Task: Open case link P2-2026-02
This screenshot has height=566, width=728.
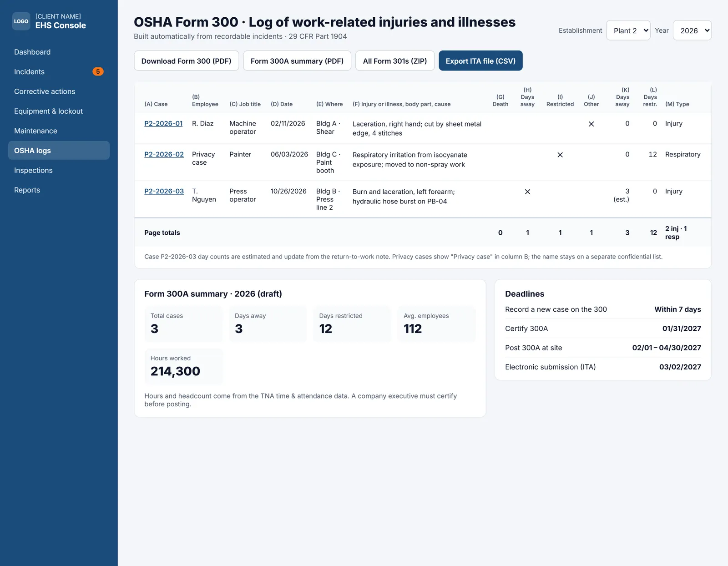Action: pos(164,155)
